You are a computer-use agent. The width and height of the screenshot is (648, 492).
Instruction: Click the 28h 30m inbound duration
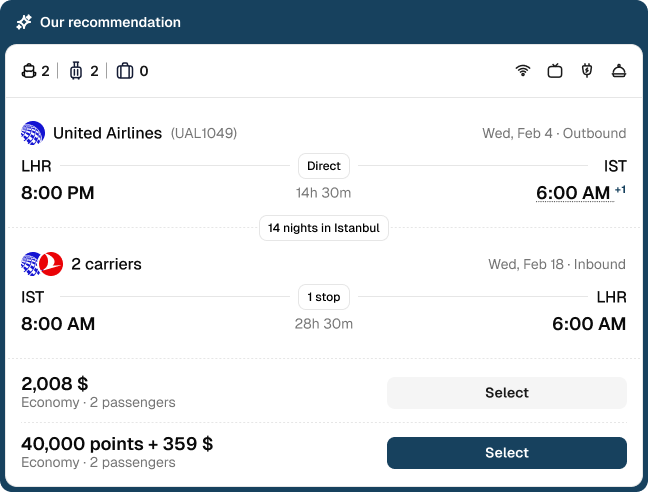tap(323, 324)
